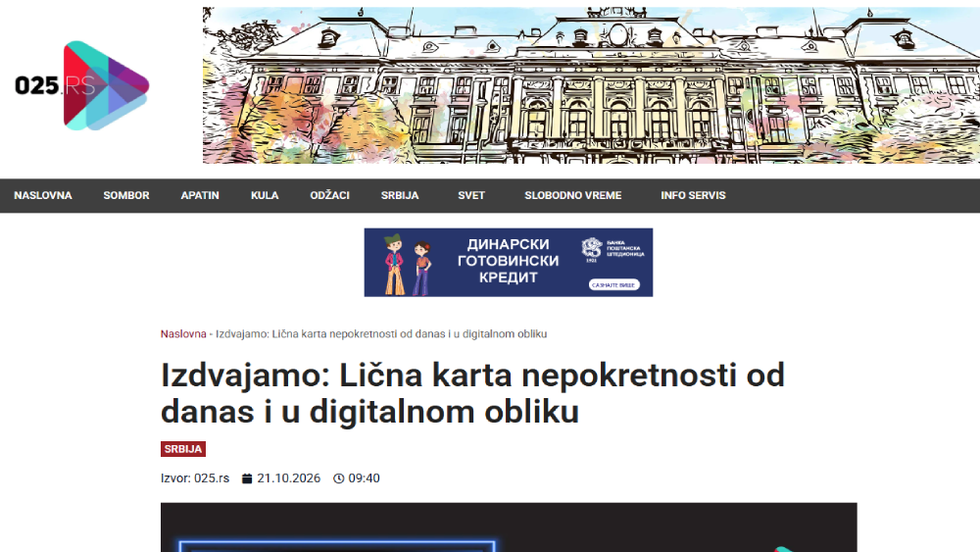The width and height of the screenshot is (980, 552).
Task: Open the article's dark featured image
Action: pyautogui.click(x=509, y=527)
